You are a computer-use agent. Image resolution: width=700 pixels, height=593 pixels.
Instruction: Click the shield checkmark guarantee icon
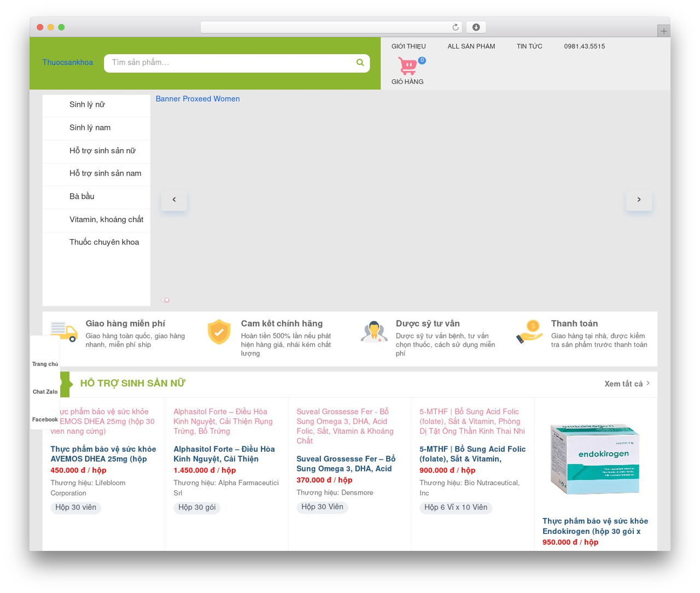click(x=219, y=332)
